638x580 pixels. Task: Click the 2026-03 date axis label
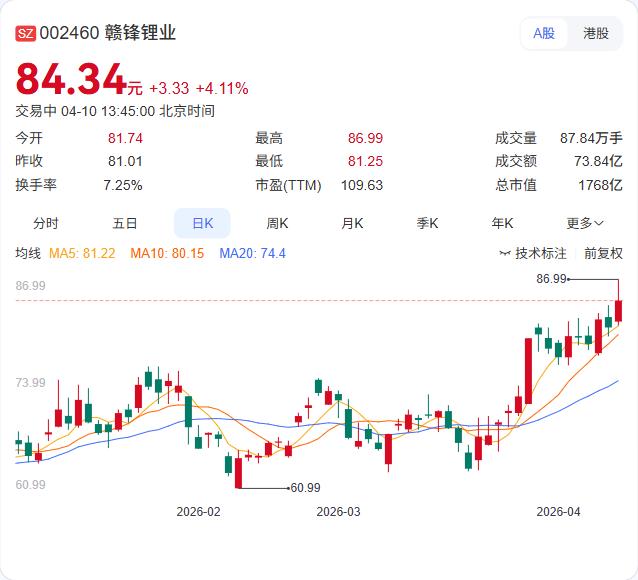coord(339,512)
